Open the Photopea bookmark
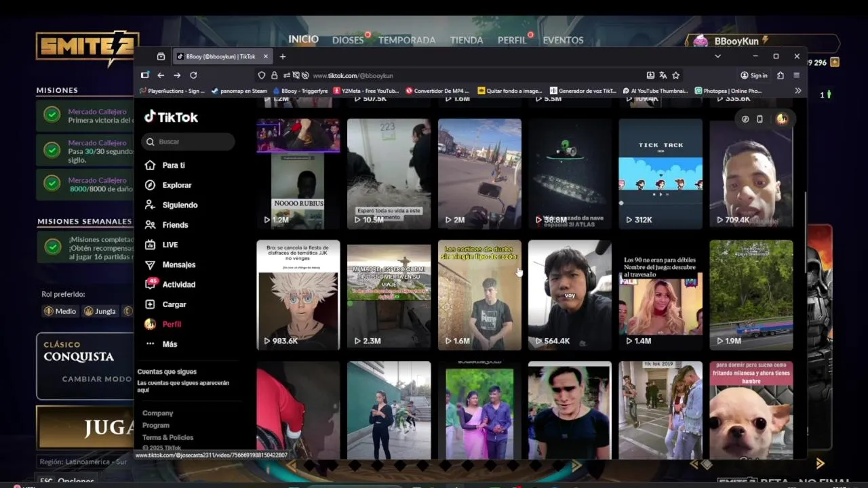This screenshot has height=488, width=868. click(728, 90)
